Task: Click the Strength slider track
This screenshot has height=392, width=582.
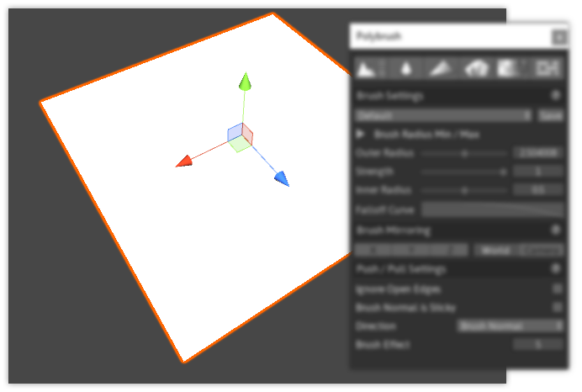Action: tap(464, 172)
